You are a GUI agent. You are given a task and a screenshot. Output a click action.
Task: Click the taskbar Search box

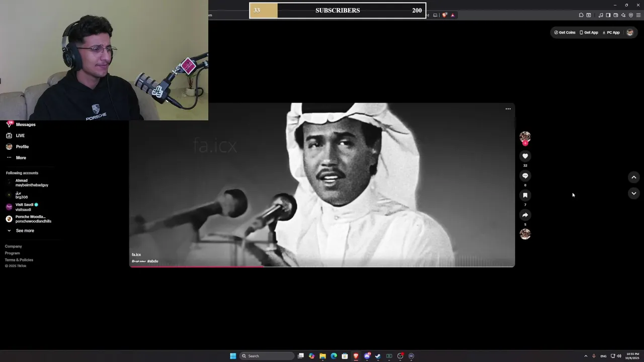tap(267, 356)
